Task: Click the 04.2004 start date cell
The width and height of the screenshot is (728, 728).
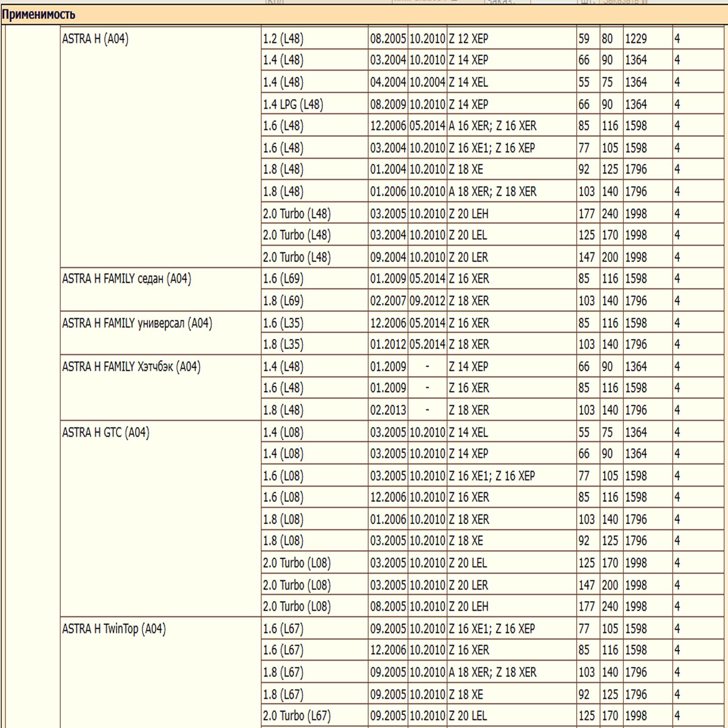Action: click(x=388, y=82)
